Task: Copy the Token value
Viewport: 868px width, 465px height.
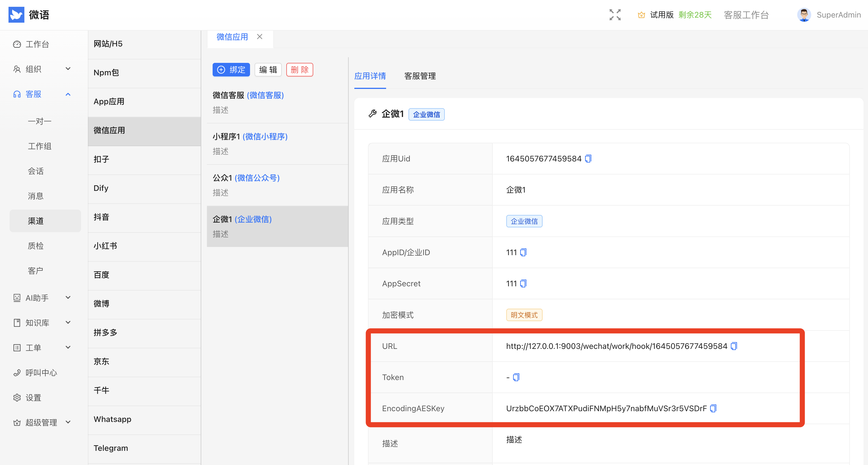Action: pyautogui.click(x=516, y=377)
